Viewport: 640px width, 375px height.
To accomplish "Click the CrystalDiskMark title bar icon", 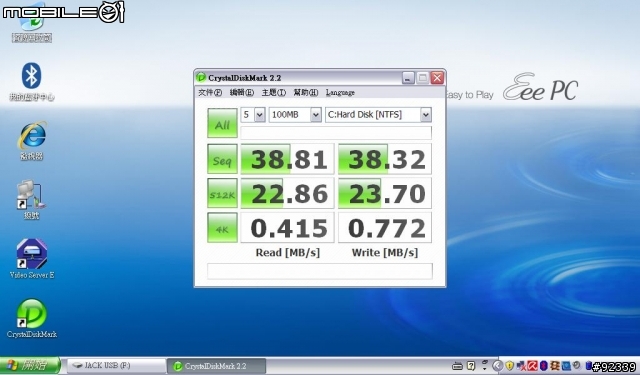I will point(201,77).
